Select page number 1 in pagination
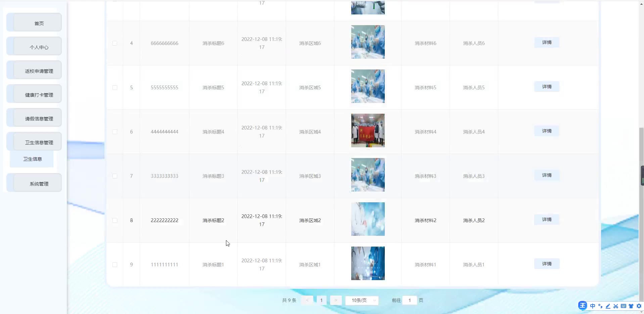 [321, 300]
